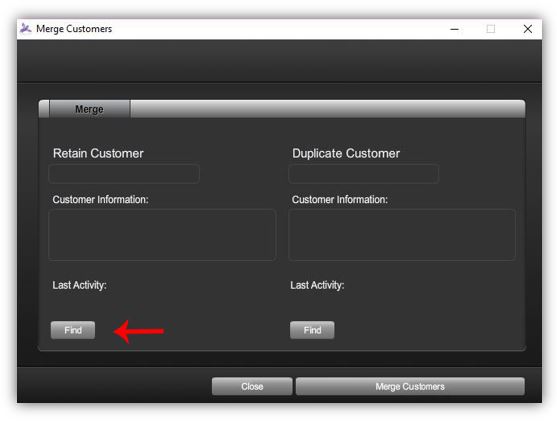
Task: Click the Duplicate Customer Information box
Action: point(402,235)
